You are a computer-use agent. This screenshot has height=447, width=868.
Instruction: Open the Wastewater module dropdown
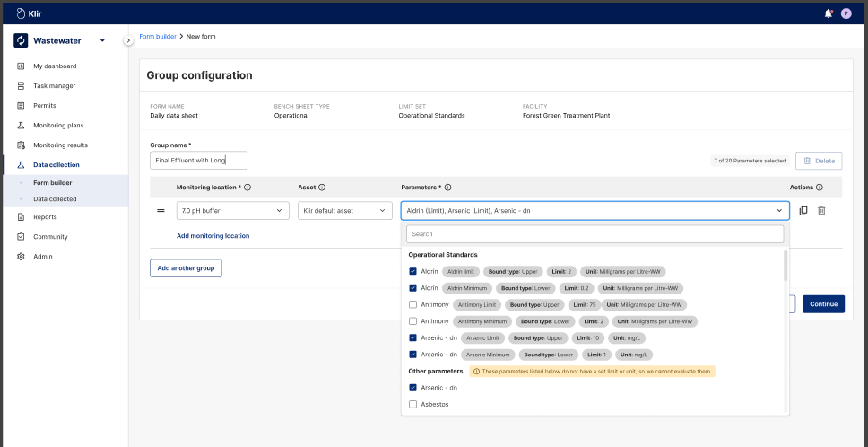click(102, 40)
